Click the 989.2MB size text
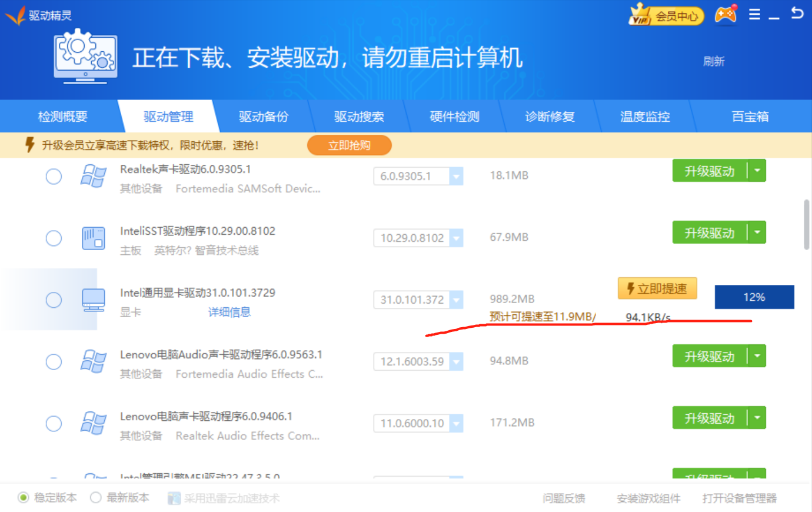The width and height of the screenshot is (812, 512). pyautogui.click(x=512, y=299)
